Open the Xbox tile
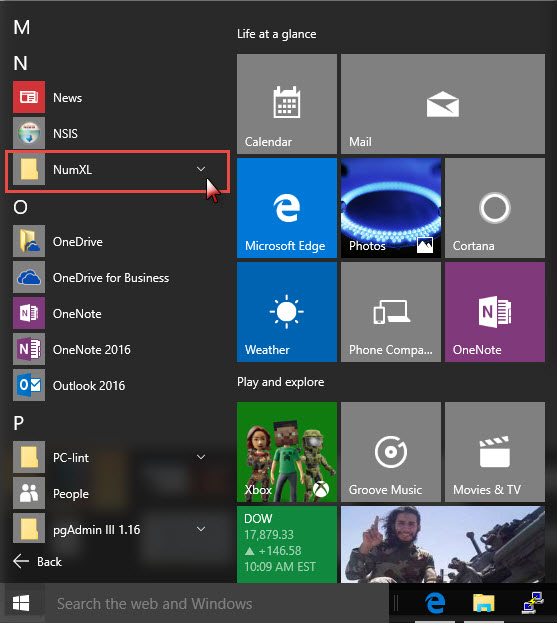This screenshot has height=623, width=557. coord(287,452)
